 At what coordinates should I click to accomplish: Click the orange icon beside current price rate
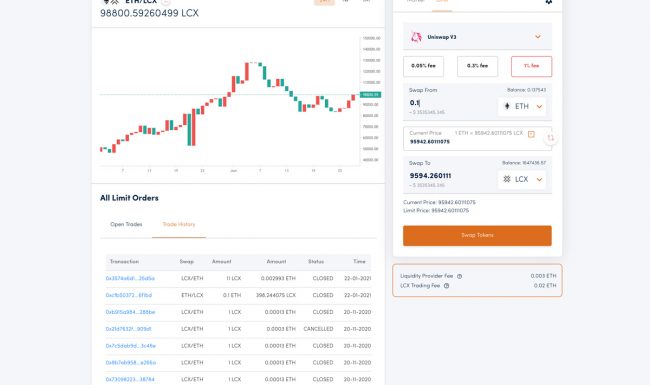click(x=531, y=134)
